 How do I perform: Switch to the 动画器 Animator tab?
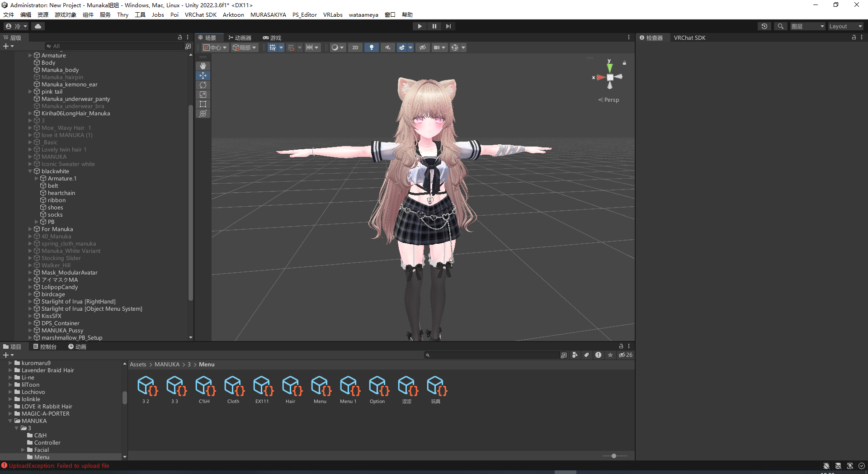(240, 38)
